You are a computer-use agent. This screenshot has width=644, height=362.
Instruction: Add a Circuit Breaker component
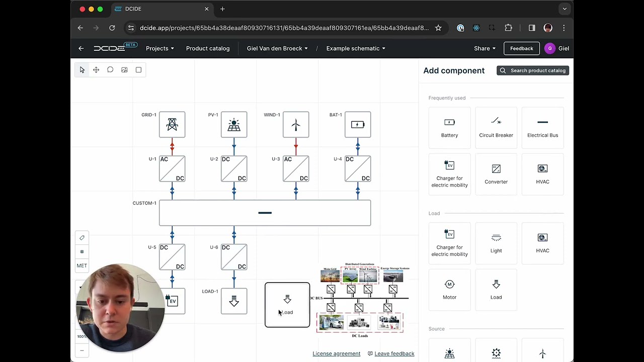496,128
